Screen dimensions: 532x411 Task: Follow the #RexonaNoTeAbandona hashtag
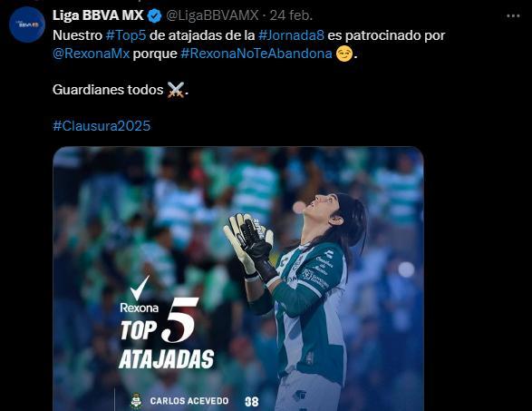[x=256, y=54]
